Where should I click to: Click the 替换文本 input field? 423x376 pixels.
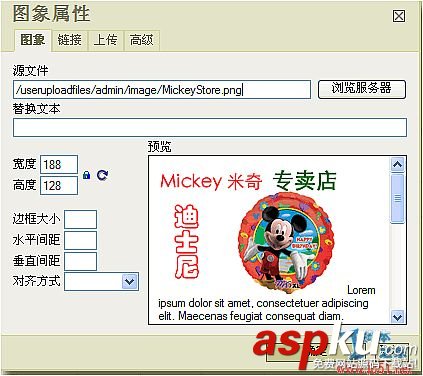click(x=210, y=127)
